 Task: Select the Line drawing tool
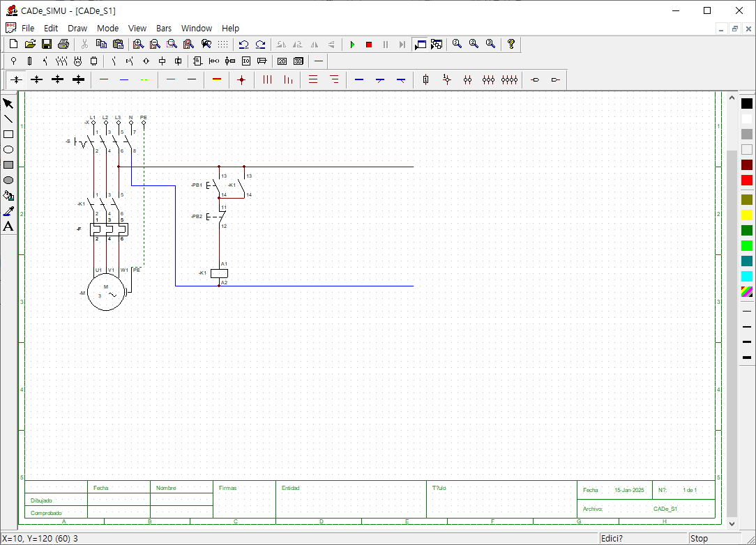(8, 119)
